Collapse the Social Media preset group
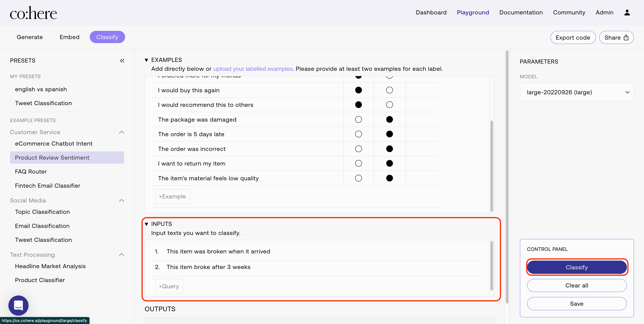644x324 pixels. pos(121,201)
